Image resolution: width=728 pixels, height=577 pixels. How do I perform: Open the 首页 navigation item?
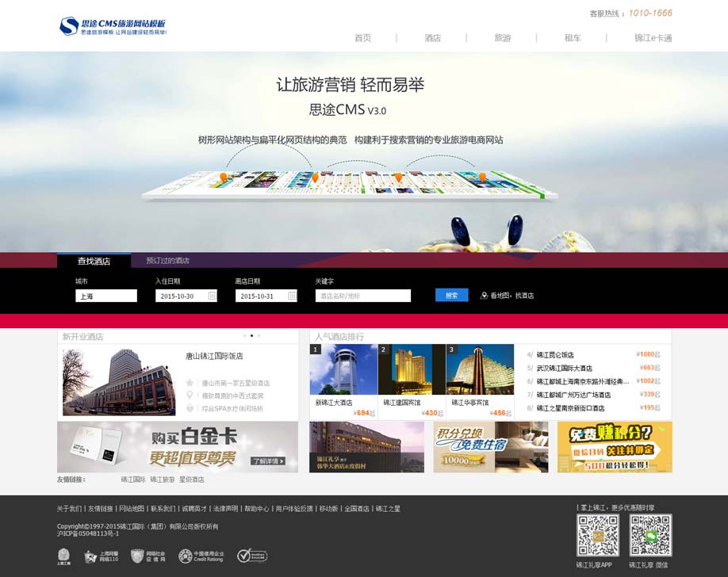click(x=362, y=38)
